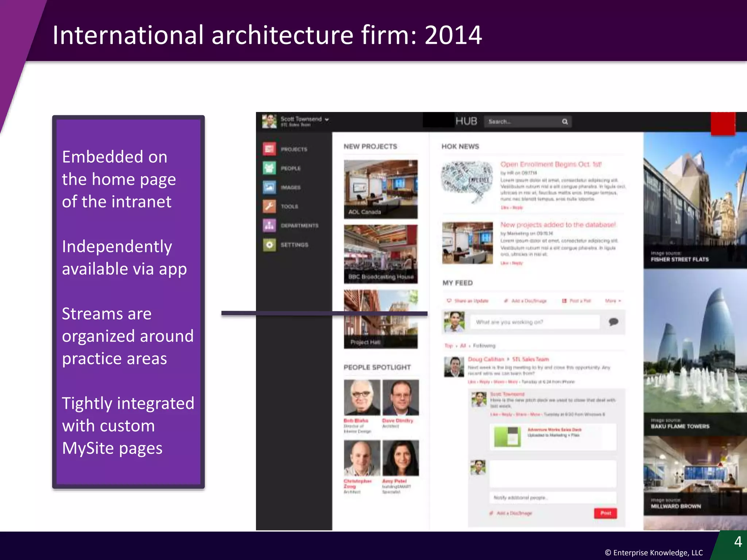Select the SETTINGS menu label

click(x=294, y=245)
